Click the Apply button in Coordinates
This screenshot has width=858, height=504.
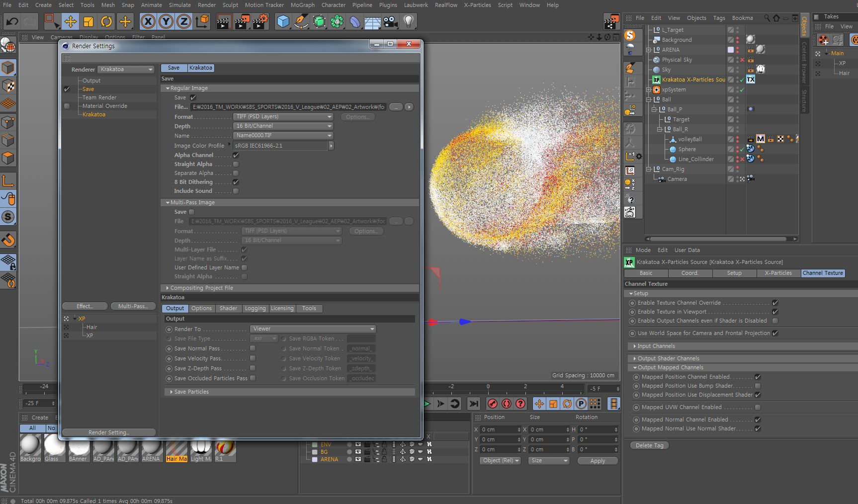click(598, 461)
